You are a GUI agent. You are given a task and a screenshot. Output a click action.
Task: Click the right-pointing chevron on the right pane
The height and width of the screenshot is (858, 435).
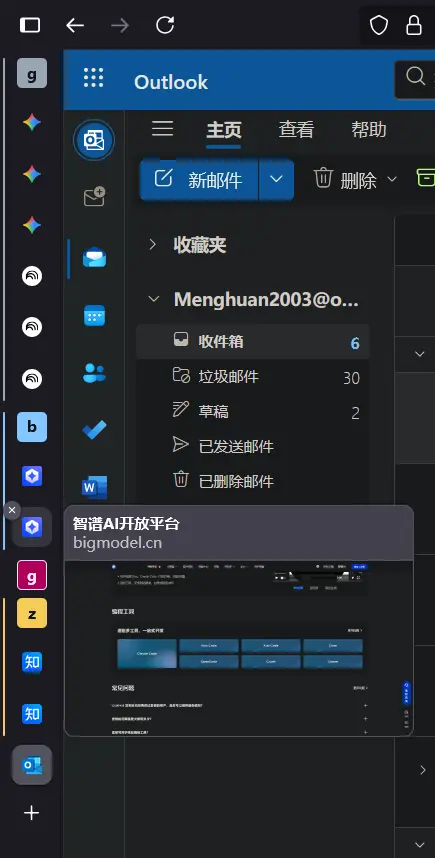[x=422, y=770]
